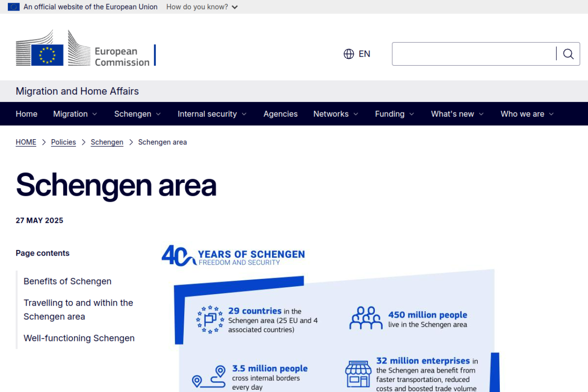Viewport: 588px width, 392px height.
Task: Go to HOME breadcrumb link
Action: (26, 142)
